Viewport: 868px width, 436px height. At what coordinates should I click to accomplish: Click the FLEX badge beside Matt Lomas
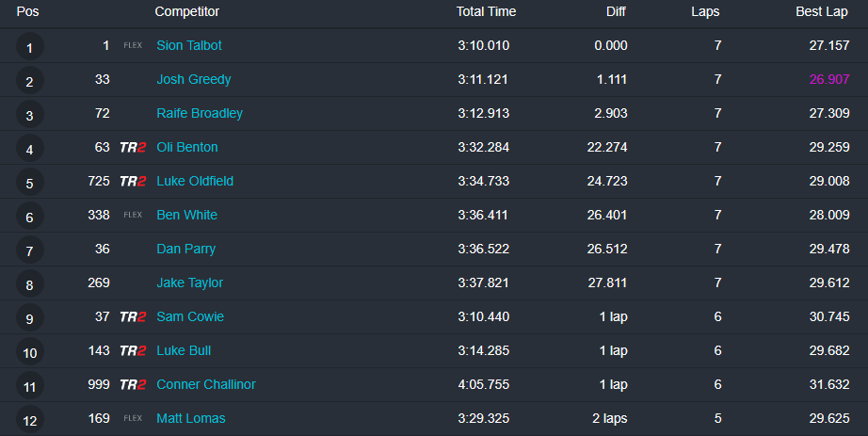pos(133,418)
